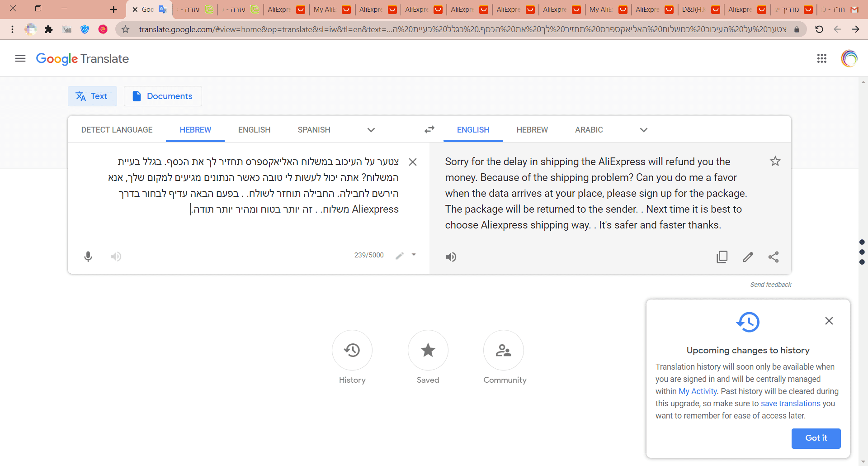The height and width of the screenshot is (466, 868).
Task: Share the translation
Action: (774, 257)
